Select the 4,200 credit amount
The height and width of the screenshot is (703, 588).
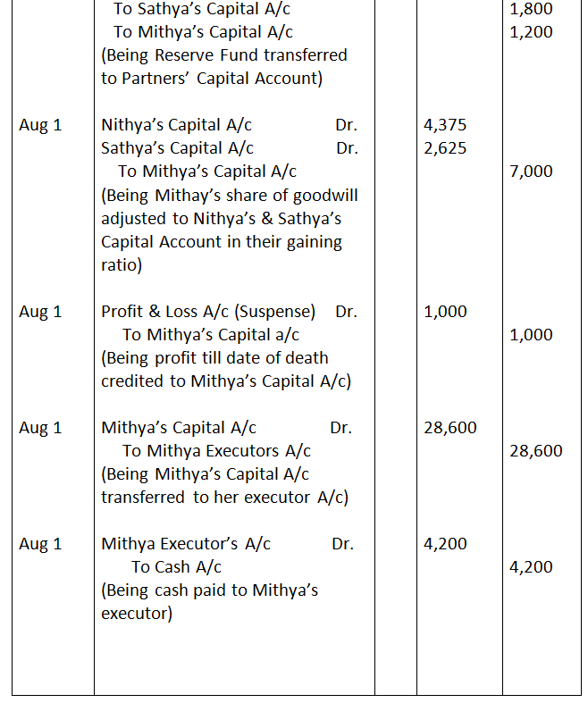pyautogui.click(x=531, y=567)
